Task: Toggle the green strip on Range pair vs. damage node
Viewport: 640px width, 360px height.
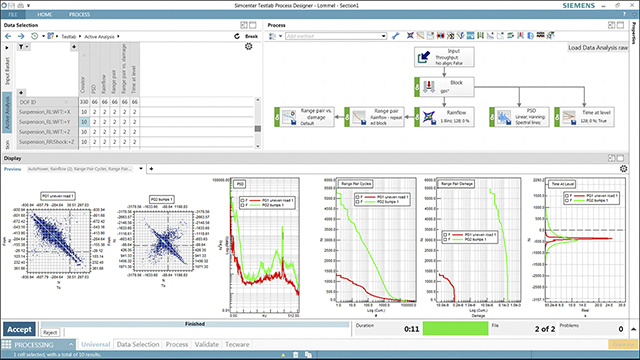Action: tap(277, 117)
